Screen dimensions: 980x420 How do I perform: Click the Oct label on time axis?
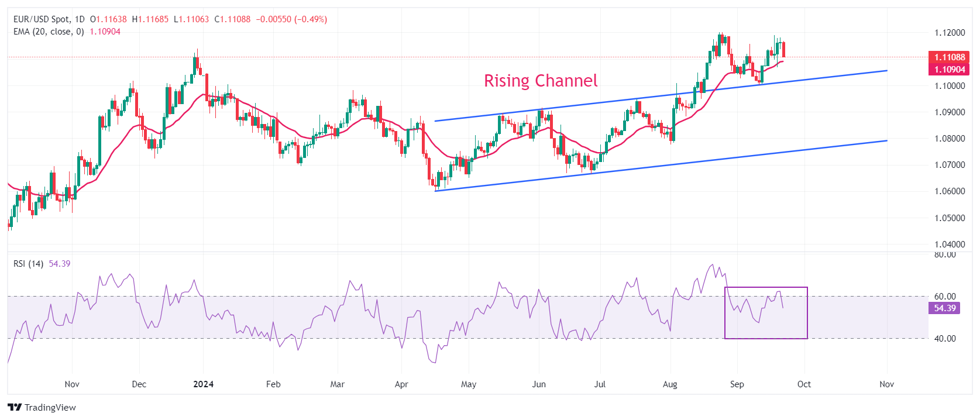click(x=804, y=384)
